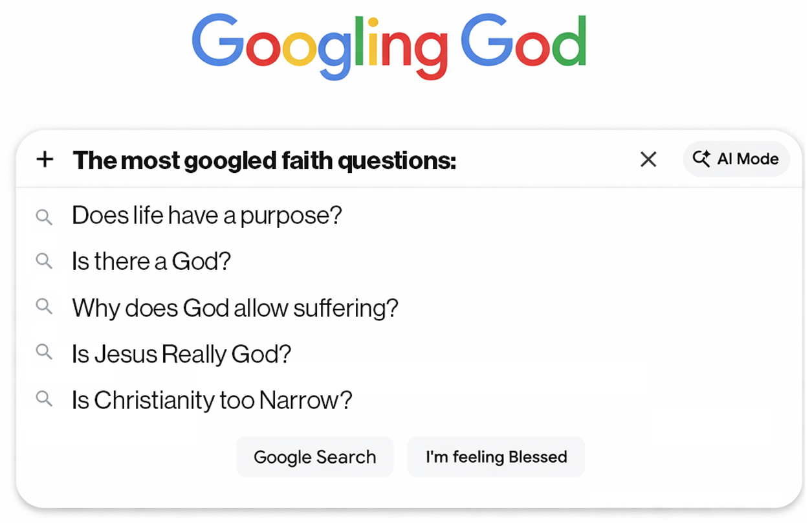Screen dimensions: 812x523
Task: Click the search icon next to "Is Jesus Really God?"
Action: (44, 353)
